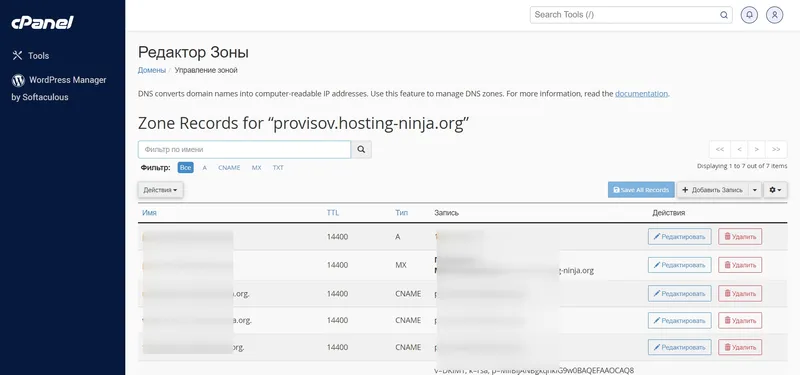Open the documentation link
Screen dimensions: 800x375
[x=641, y=94]
